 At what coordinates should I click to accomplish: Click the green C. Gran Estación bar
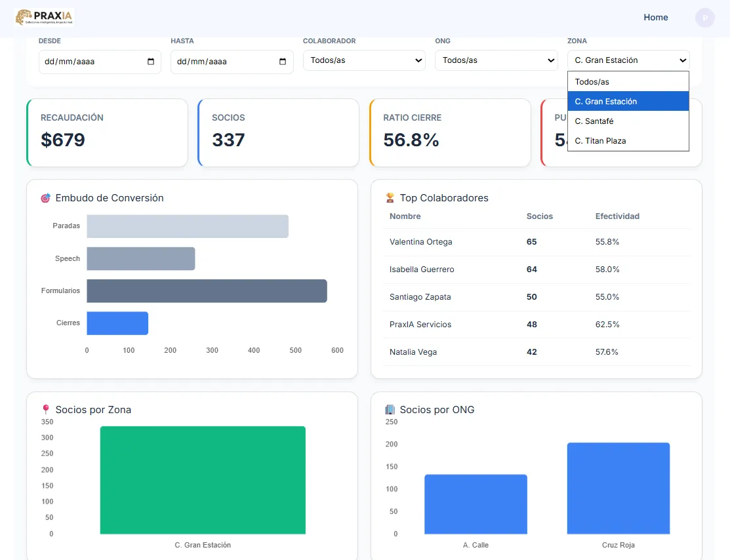(x=203, y=480)
